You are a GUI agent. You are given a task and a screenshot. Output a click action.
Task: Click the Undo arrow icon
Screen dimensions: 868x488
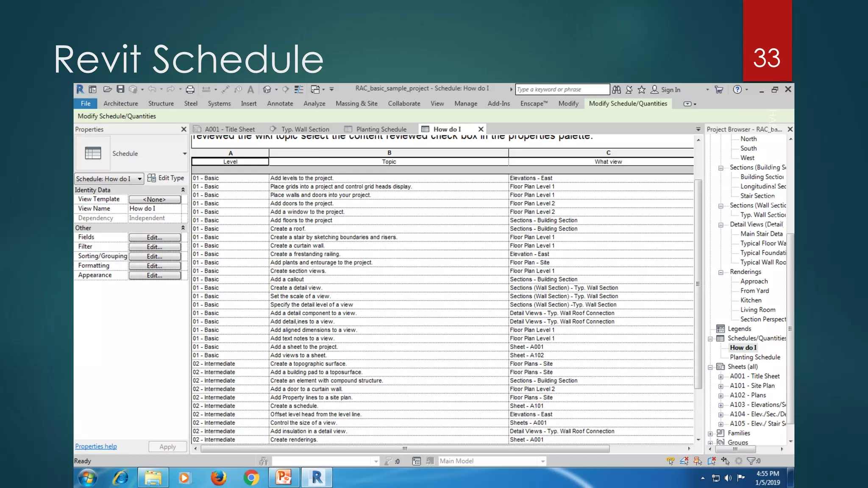tap(152, 89)
